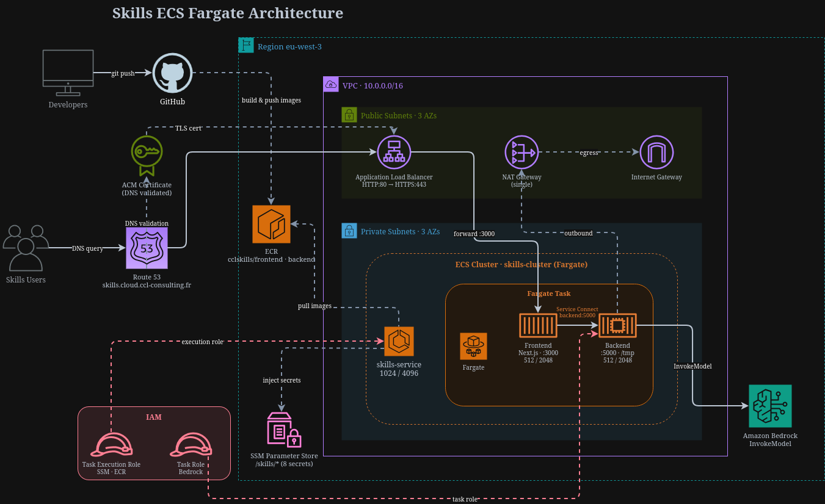Viewport: 825px width, 504px height.
Task: Click '/skills/* (8 secrets)' text
Action: [283, 464]
